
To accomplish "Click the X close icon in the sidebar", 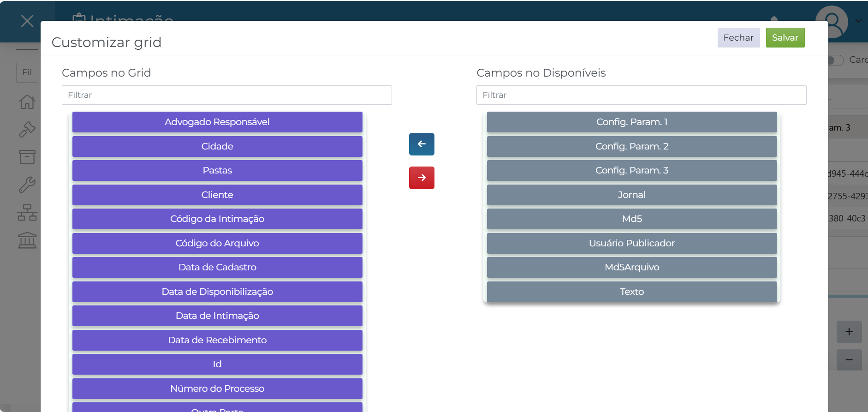I will [27, 21].
